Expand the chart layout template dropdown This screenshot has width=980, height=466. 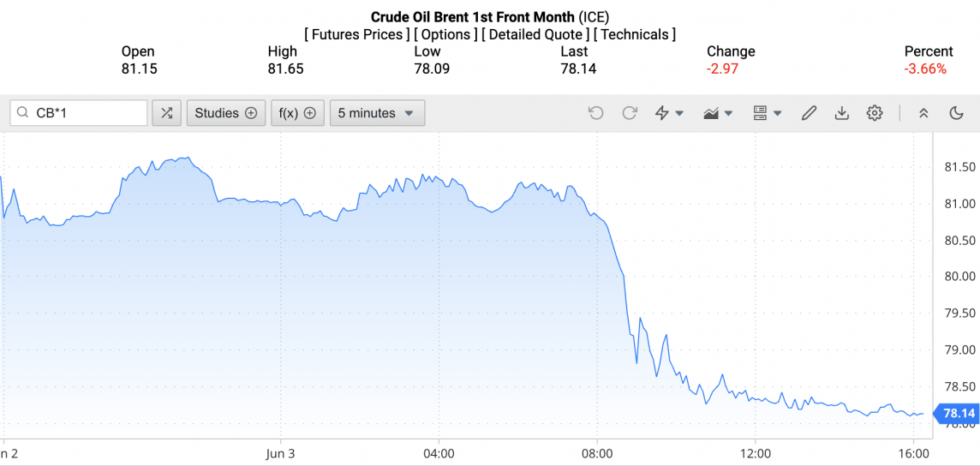(x=767, y=113)
